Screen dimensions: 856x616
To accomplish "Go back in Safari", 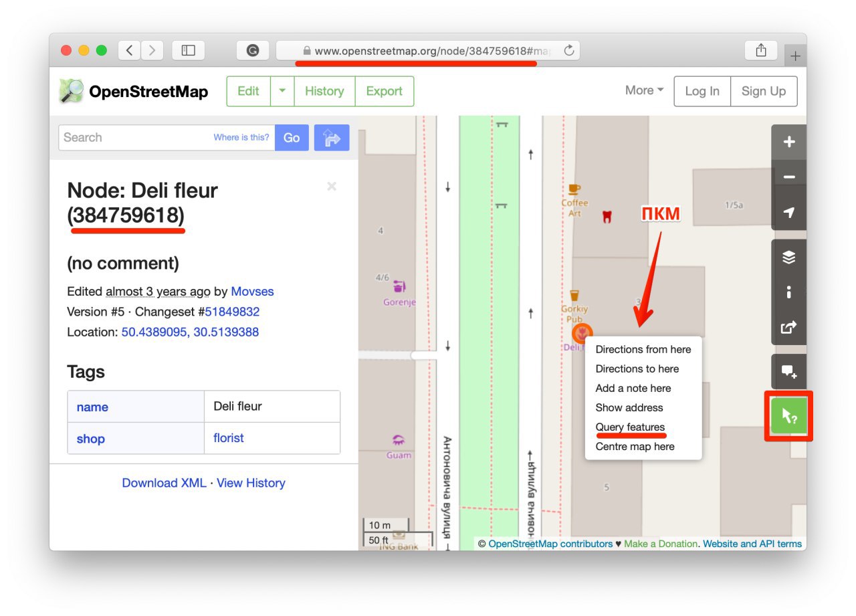I will tap(130, 50).
